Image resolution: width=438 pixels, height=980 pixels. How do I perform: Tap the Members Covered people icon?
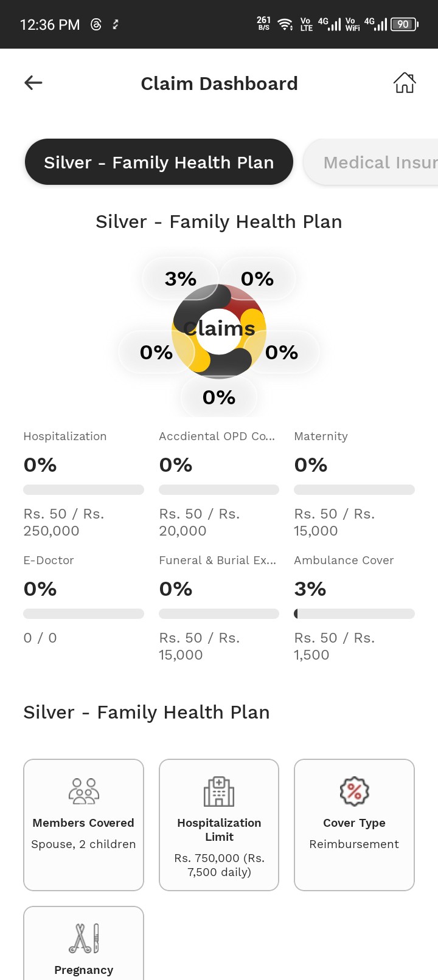(84, 792)
